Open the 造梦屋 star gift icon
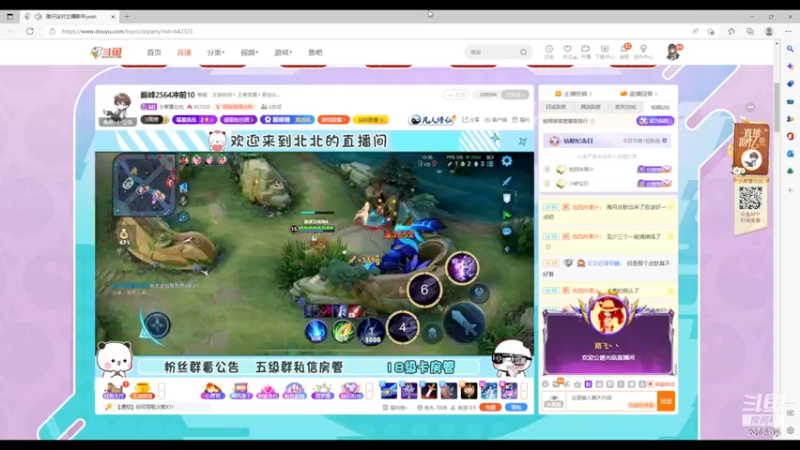The height and width of the screenshot is (450, 800). click(322, 391)
